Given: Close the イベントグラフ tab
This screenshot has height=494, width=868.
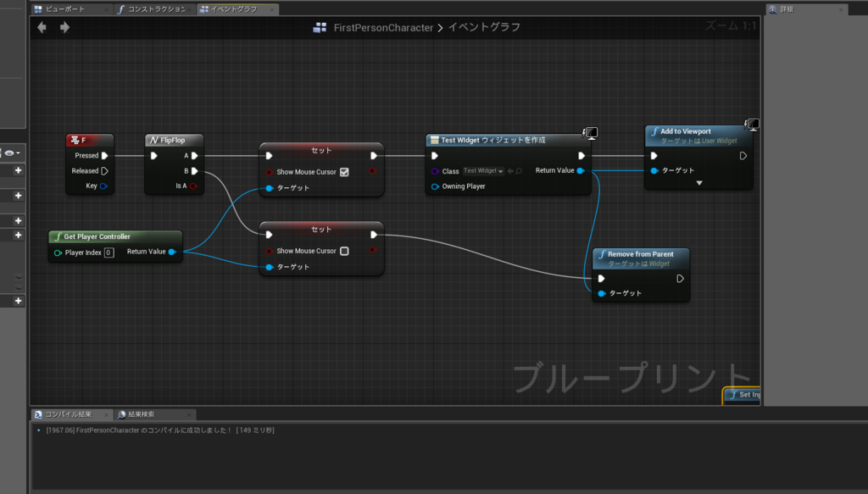Looking at the screenshot, I should click(272, 9).
